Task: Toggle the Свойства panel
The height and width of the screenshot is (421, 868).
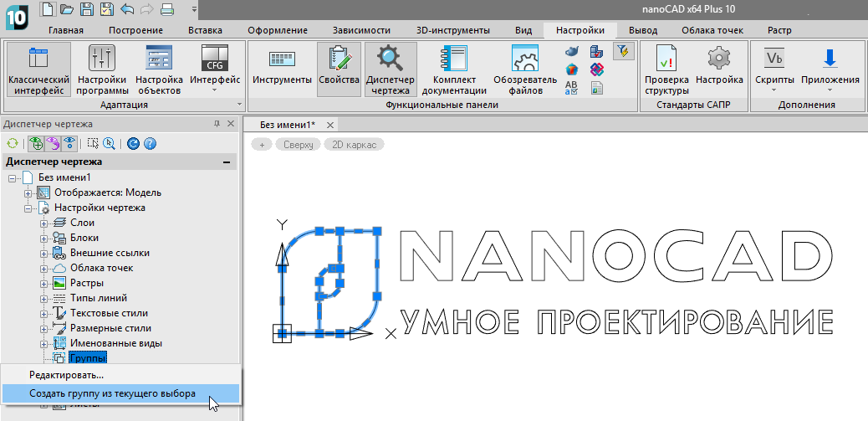Action: (x=340, y=69)
